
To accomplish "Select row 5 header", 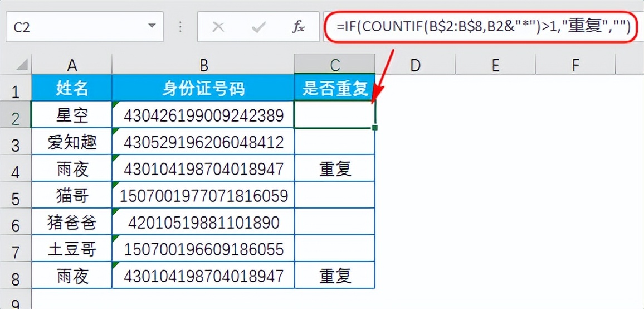I will [16, 195].
